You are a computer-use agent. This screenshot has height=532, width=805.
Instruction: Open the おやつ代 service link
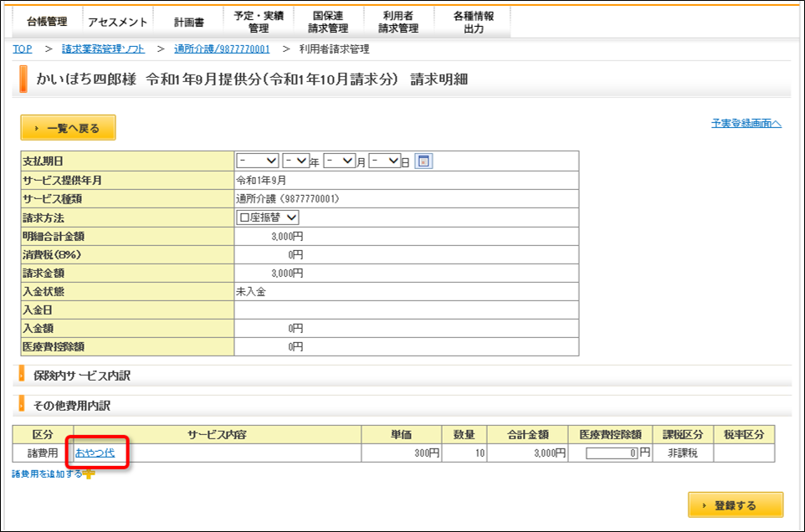95,453
